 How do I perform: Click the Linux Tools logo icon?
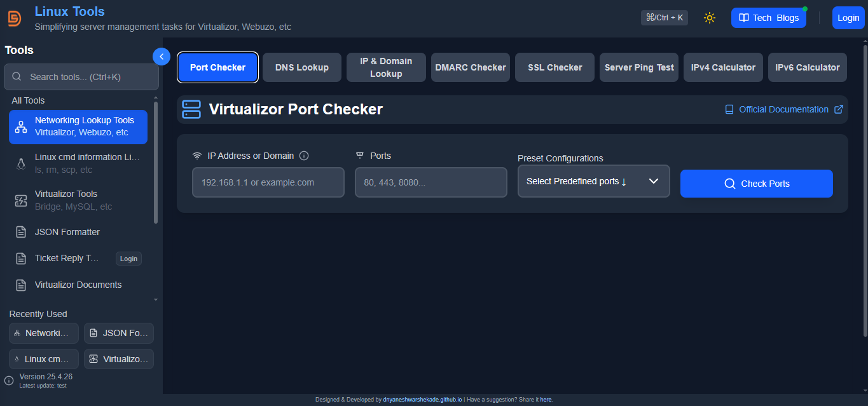pyautogui.click(x=14, y=18)
